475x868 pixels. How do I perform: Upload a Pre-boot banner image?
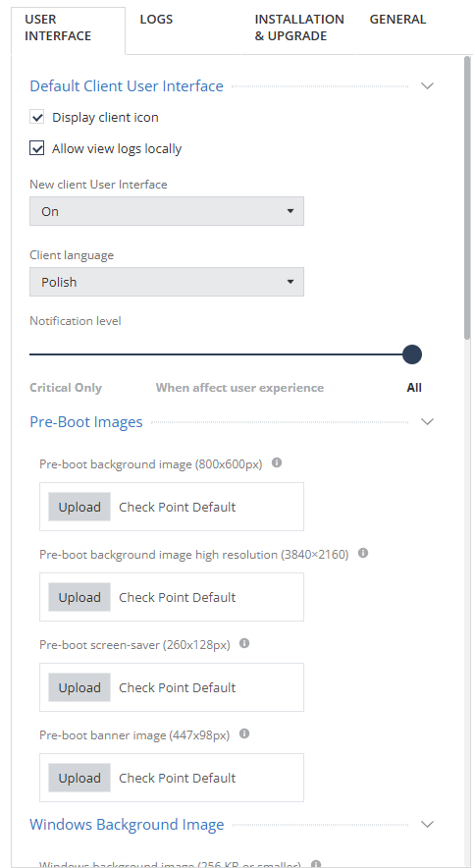tap(79, 778)
